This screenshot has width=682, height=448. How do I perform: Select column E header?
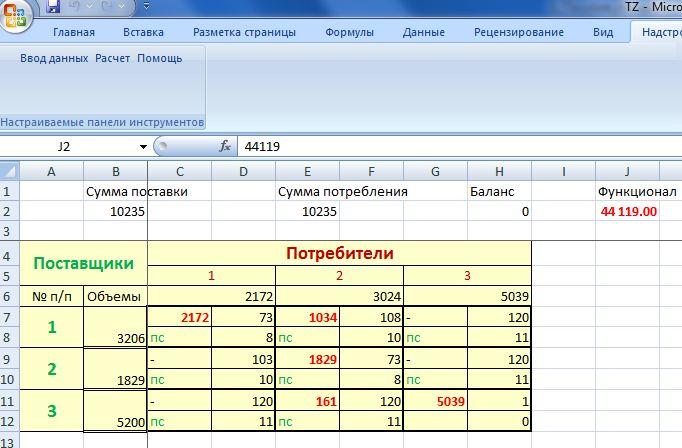[x=307, y=171]
